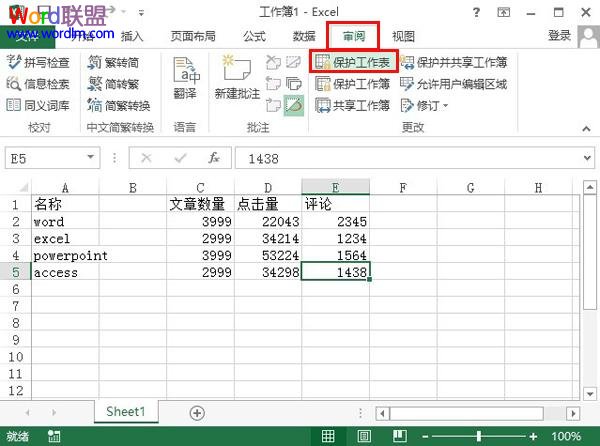600x446 pixels.
Task: Select the 审阅 tab
Action: [354, 36]
